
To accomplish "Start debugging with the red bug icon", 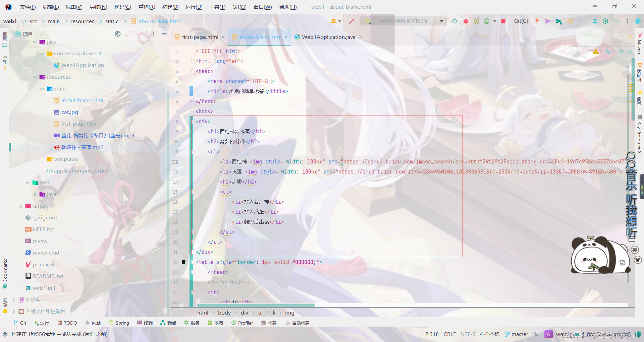I will [x=466, y=21].
